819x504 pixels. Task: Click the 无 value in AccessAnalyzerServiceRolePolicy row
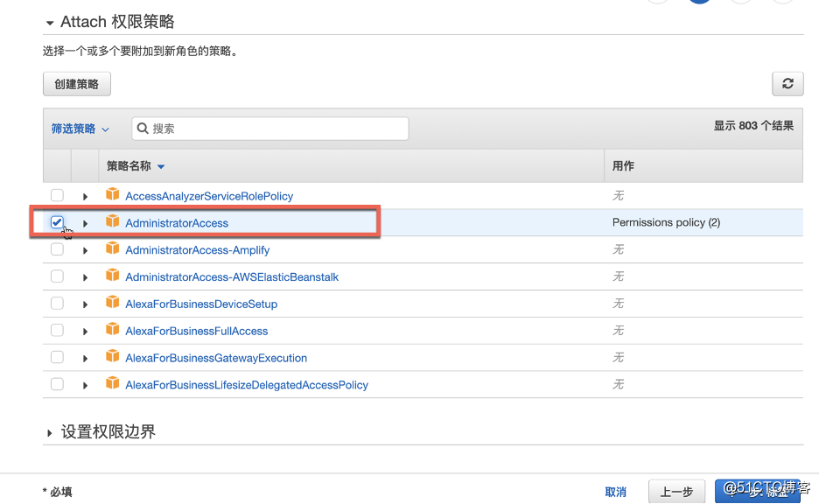tap(618, 196)
